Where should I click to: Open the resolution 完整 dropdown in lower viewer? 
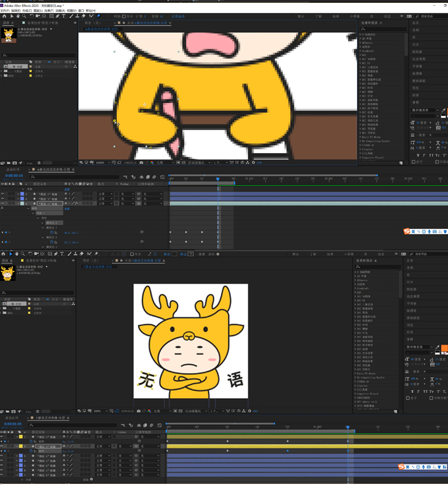pos(162,411)
